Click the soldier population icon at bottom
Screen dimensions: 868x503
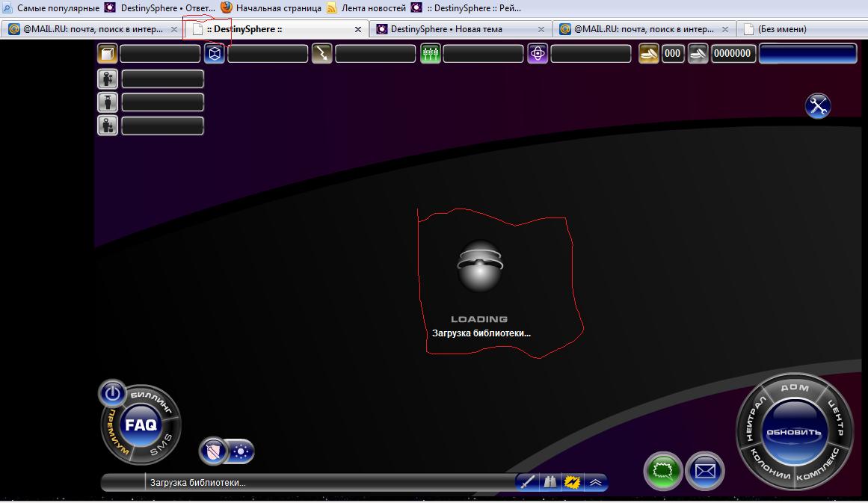(108, 126)
